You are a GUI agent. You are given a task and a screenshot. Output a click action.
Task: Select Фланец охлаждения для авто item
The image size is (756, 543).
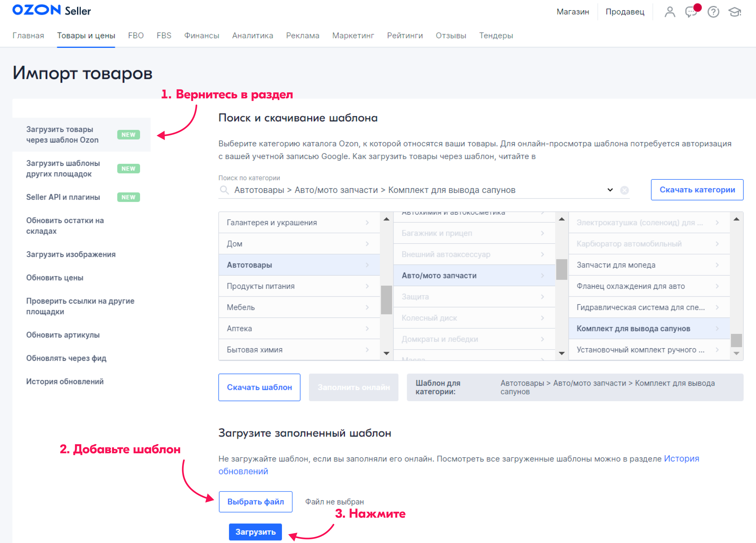click(x=649, y=286)
